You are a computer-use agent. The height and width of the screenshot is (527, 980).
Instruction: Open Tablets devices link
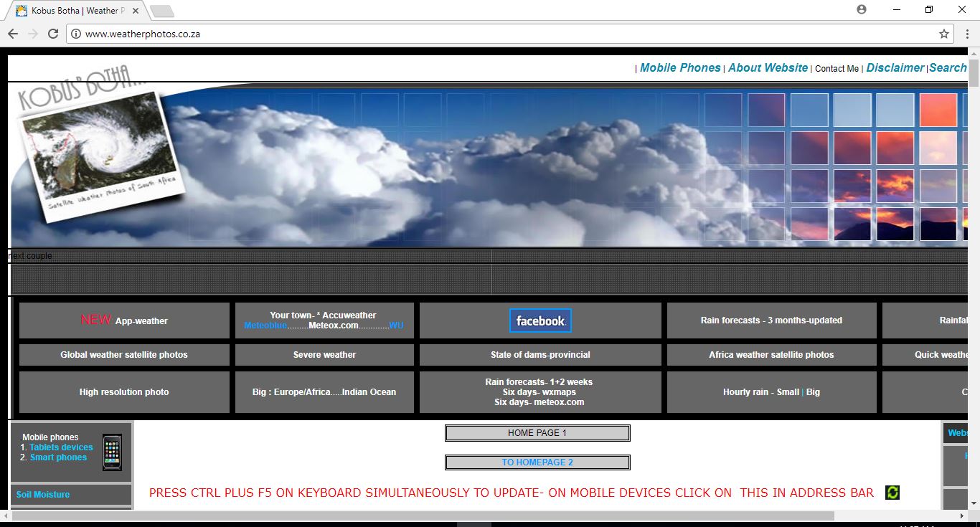[61, 447]
